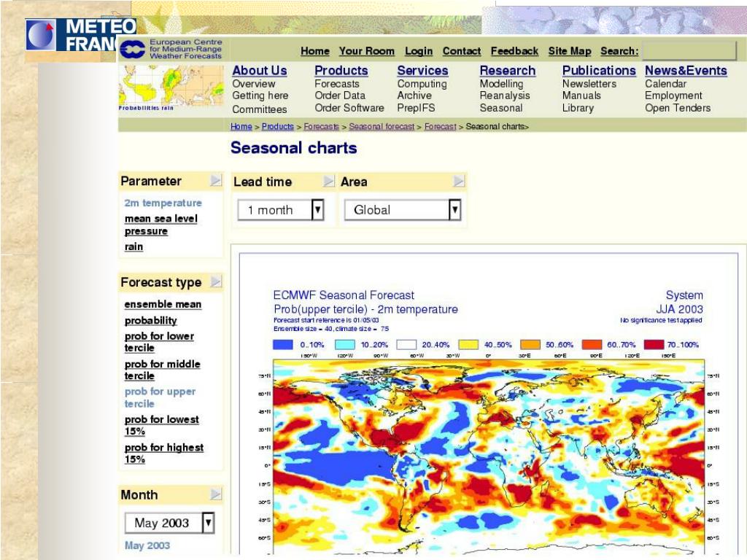Click the Area panel arrow icon
The image size is (747, 560).
pyautogui.click(x=458, y=181)
